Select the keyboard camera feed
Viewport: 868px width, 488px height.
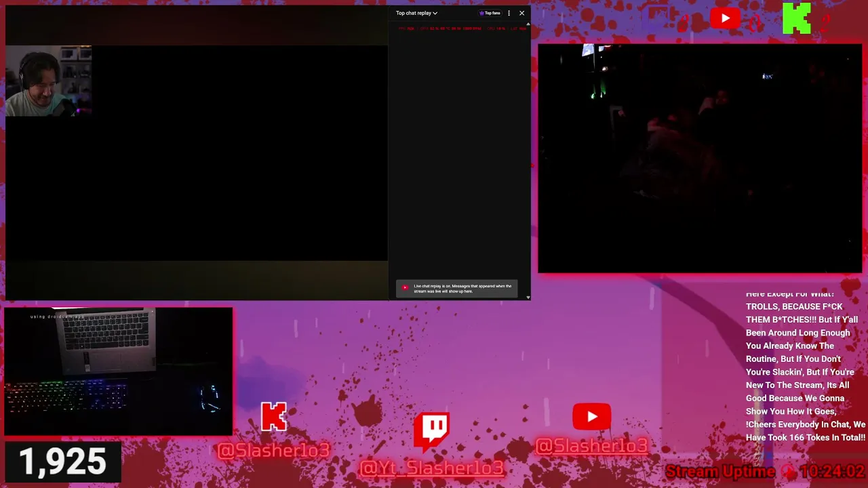[118, 371]
